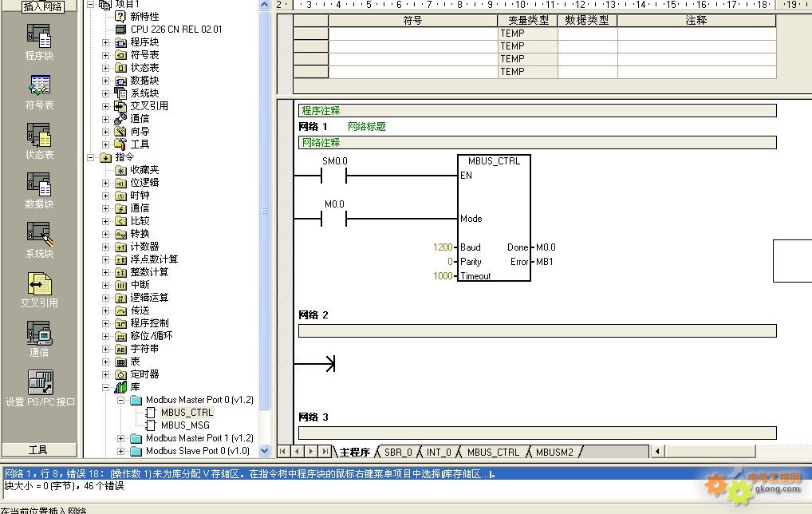This screenshot has width=812, height=514.
Task: Collapse the 指令 tree node
Action: (x=91, y=157)
